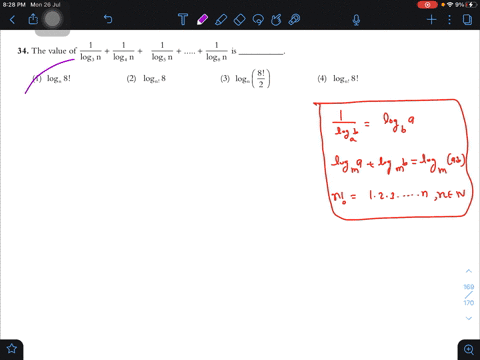
Task: Select answer option (1) log 8!
Action: [x=52, y=79]
